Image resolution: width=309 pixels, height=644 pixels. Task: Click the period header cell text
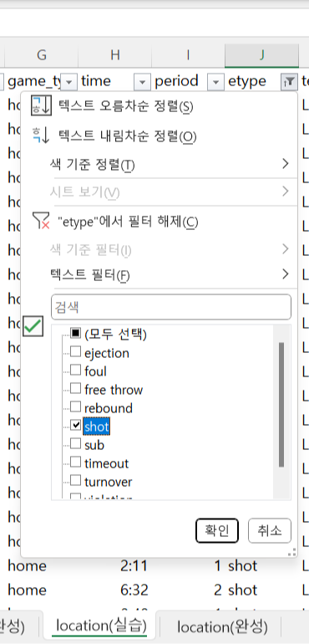[176, 81]
